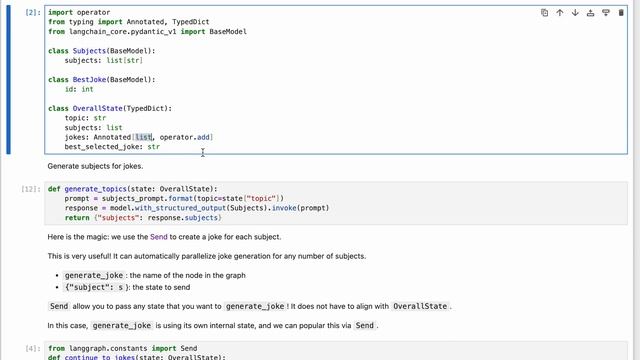Click the 'return {"subjects": response.subjects}' line
This screenshot has height=360, width=640.
click(143, 218)
